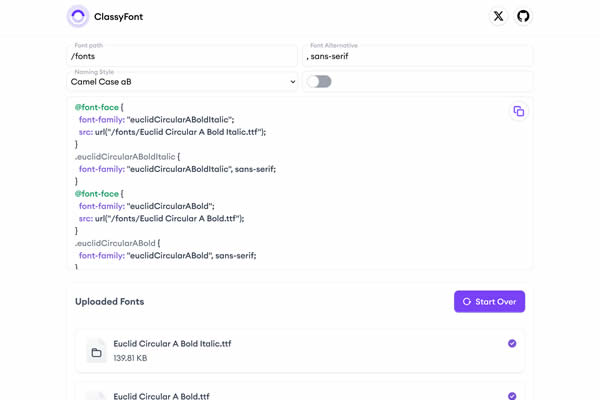Click src line for Euclid Circular A Bold Italic.ttf

click(172, 132)
